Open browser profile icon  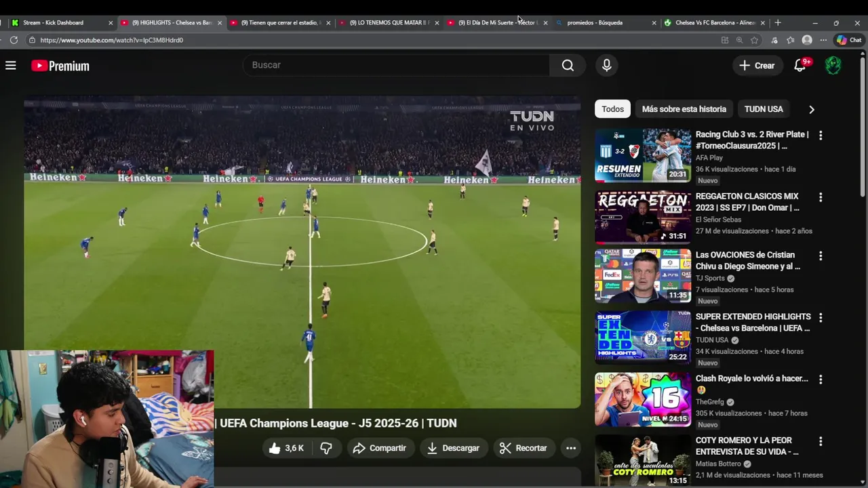[x=807, y=40]
